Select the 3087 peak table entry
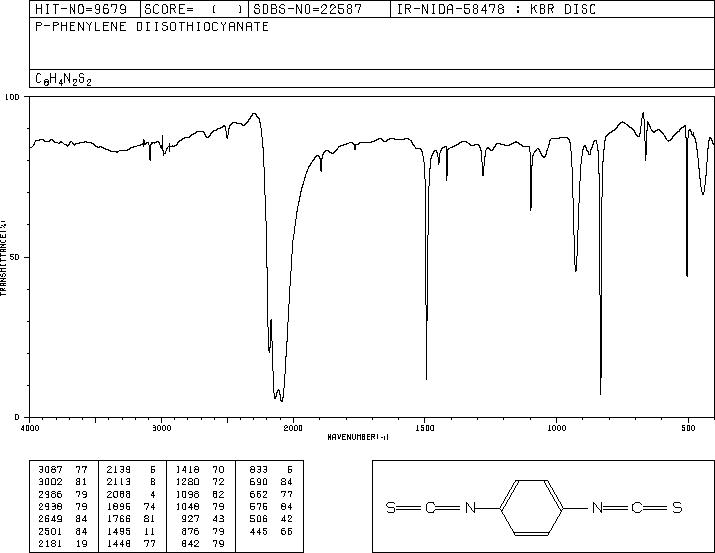Screen dimensions: 715x553 tap(63, 470)
